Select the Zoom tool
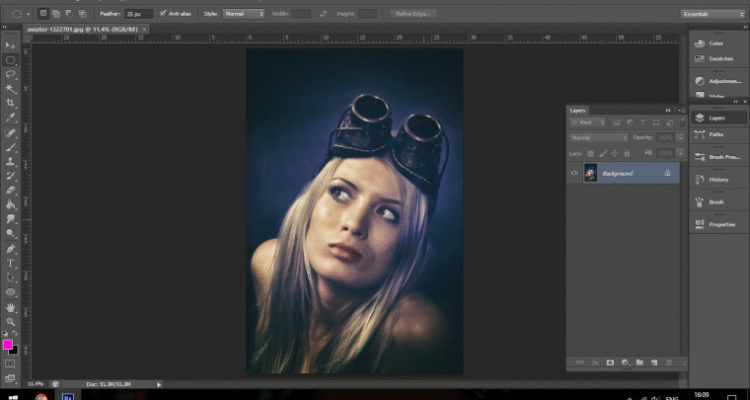This screenshot has height=400, width=750. (x=10, y=322)
